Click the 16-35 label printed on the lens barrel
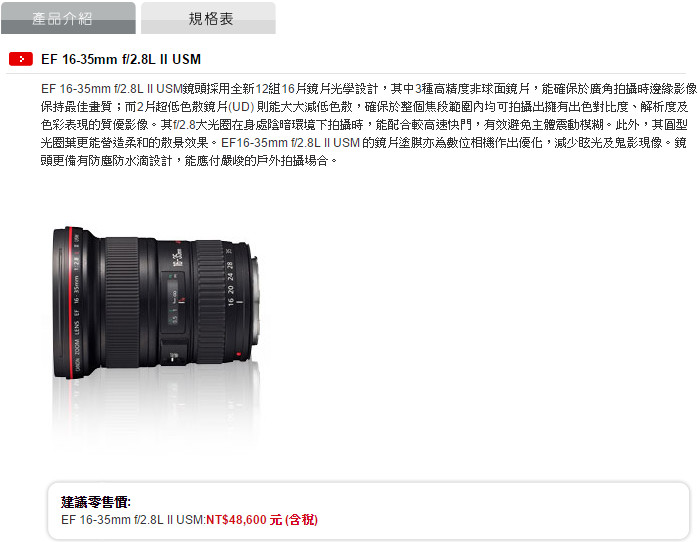This screenshot has height=542, width=698. click(178, 258)
